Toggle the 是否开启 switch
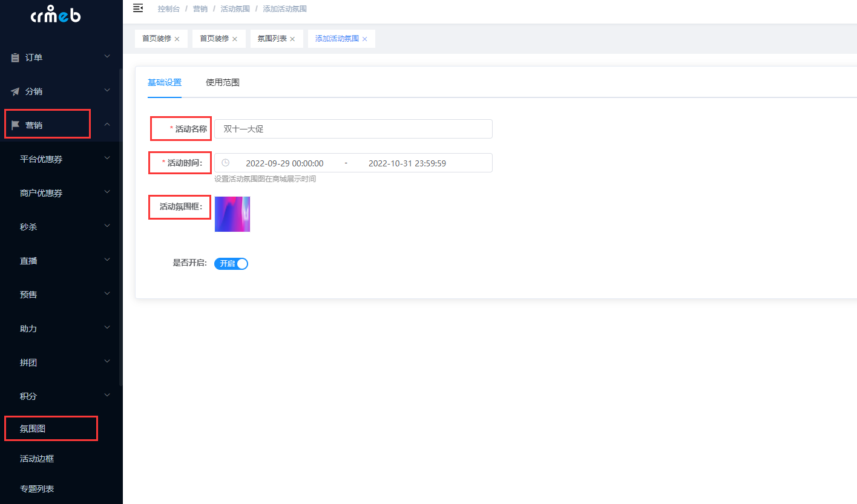857x504 pixels. [231, 264]
